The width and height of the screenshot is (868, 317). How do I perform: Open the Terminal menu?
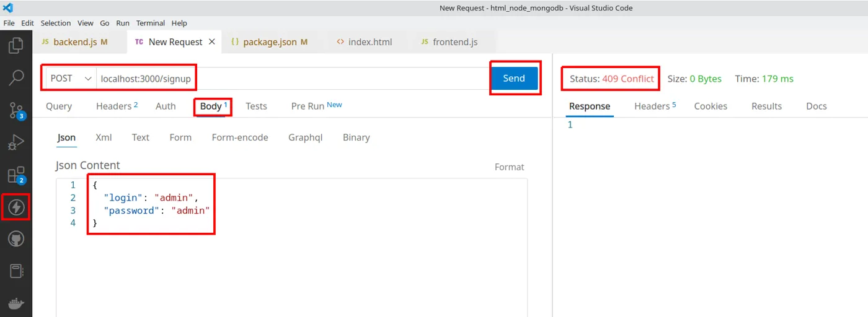151,23
